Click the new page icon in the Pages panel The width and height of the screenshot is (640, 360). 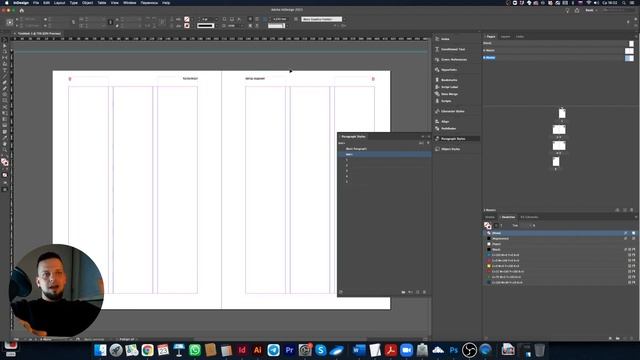click(x=624, y=210)
